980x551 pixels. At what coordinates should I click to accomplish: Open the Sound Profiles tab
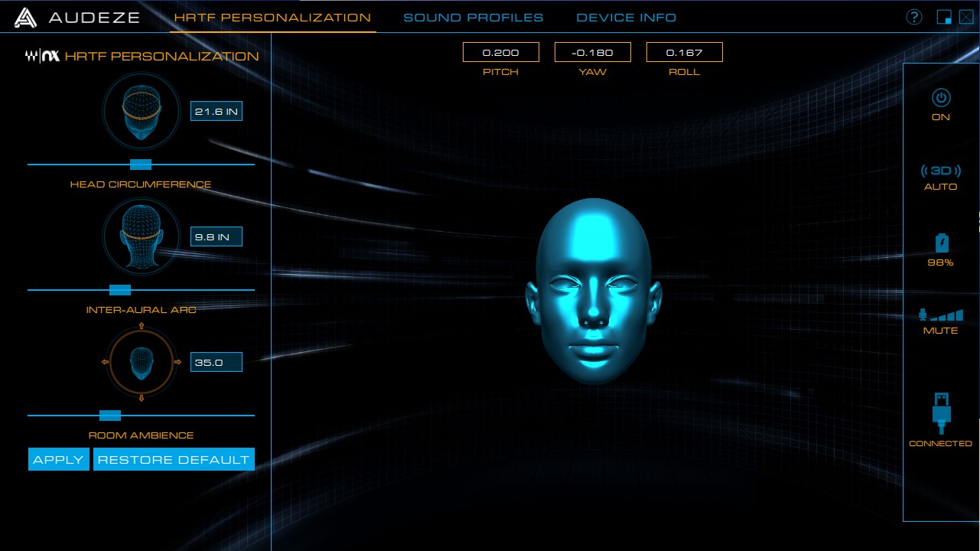474,18
